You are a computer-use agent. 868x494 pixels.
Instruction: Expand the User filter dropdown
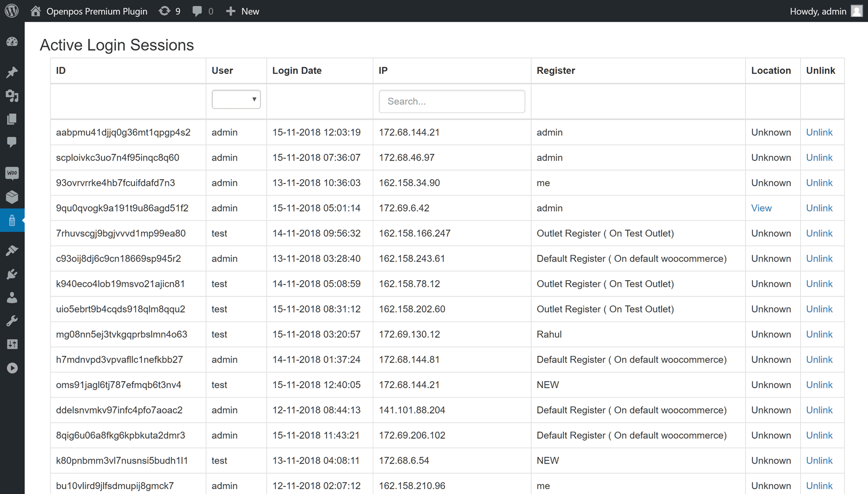pyautogui.click(x=236, y=99)
